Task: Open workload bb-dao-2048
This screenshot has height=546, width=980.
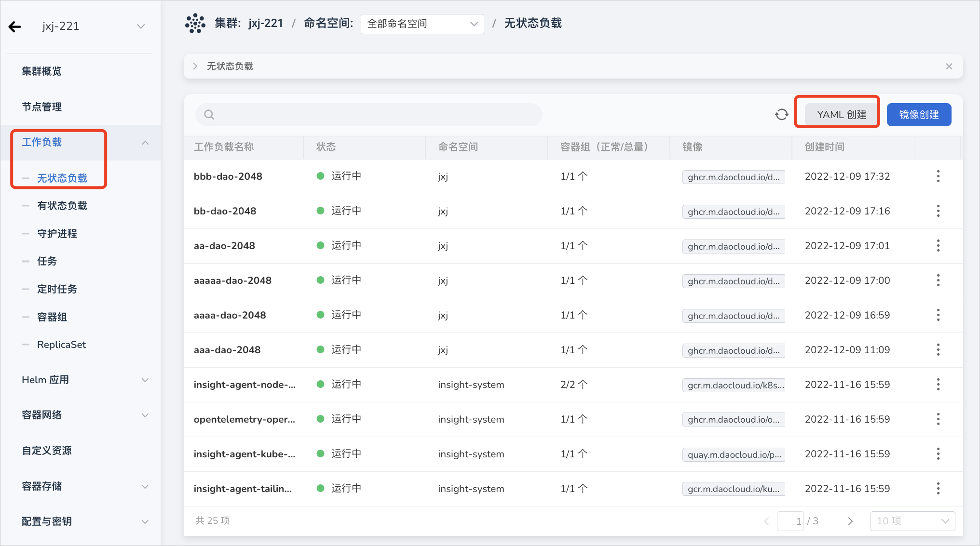Action: [x=225, y=211]
